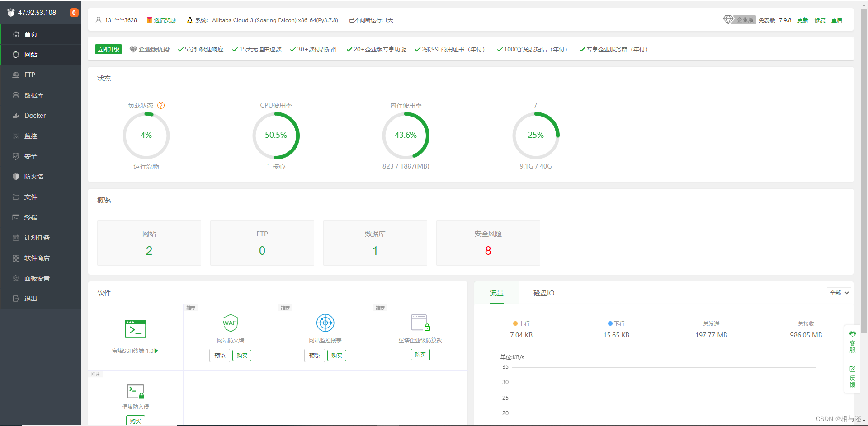Click the 网站监控报表 radar icon
The height and width of the screenshot is (426, 868).
point(325,323)
